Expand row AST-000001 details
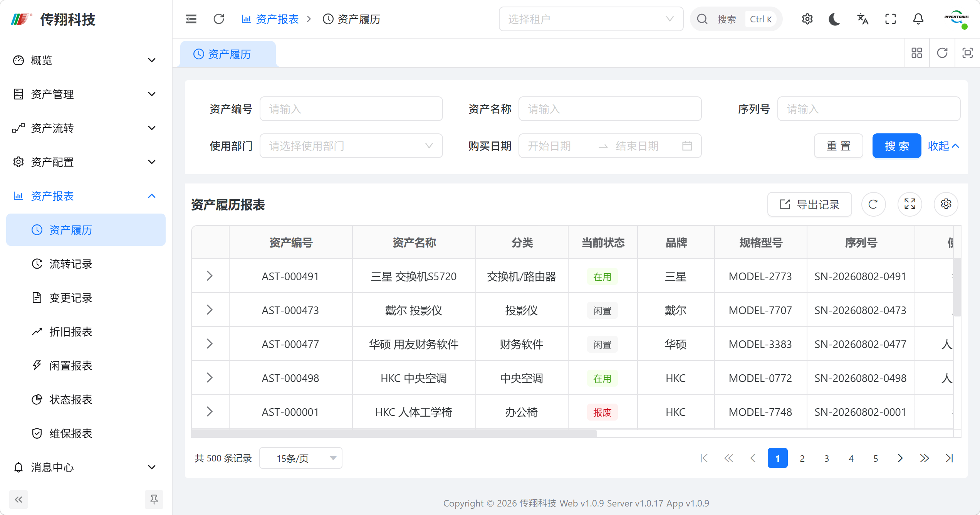Image resolution: width=980 pixels, height=515 pixels. (x=210, y=412)
